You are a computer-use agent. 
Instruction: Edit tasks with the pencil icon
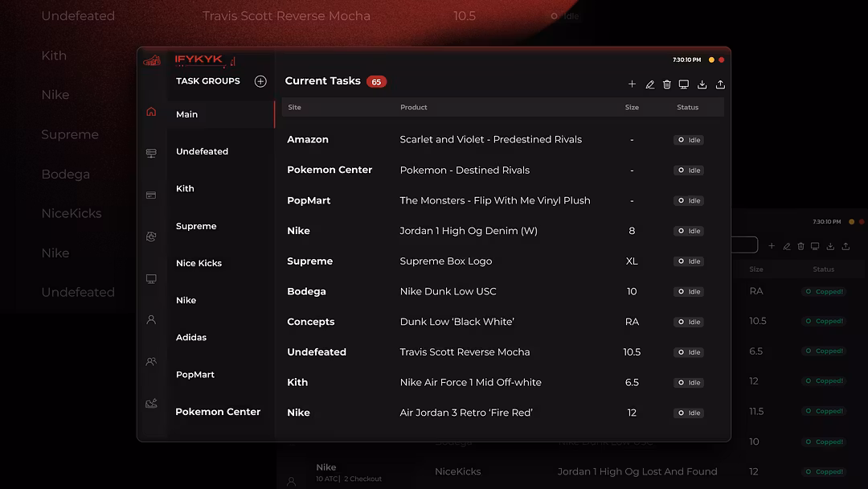650,84
